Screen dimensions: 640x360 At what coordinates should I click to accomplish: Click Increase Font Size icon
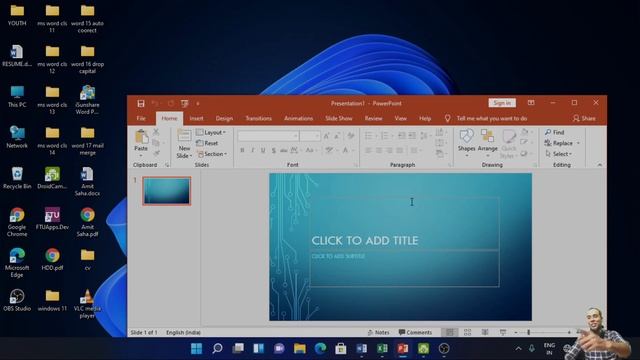tap(327, 136)
